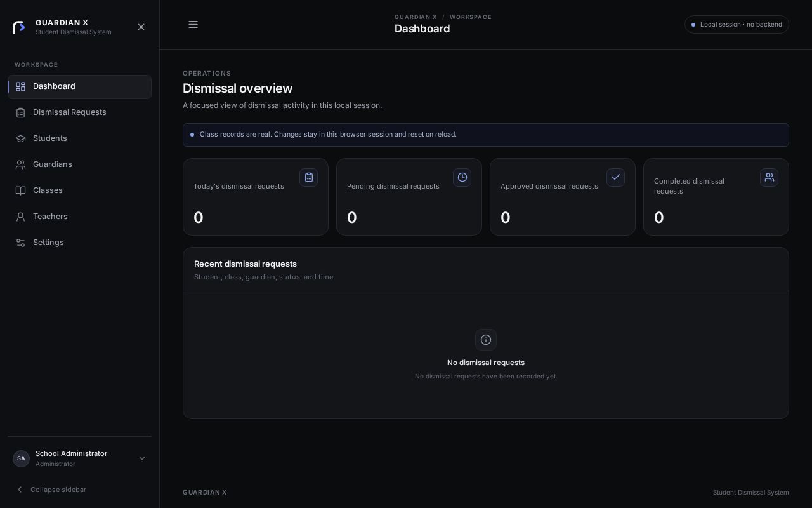Image resolution: width=812 pixels, height=508 pixels.
Task: Click the GUARDIAN X footer text
Action: click(205, 493)
